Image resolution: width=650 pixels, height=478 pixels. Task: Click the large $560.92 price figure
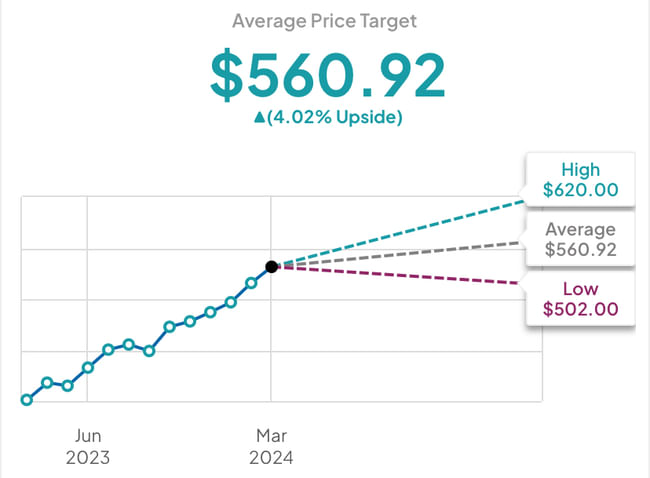click(x=325, y=72)
